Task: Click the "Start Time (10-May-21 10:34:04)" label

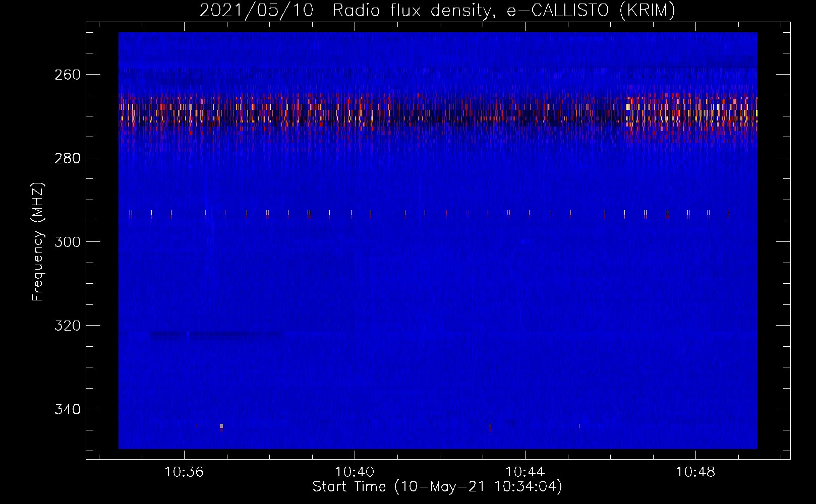Action: pos(437,487)
